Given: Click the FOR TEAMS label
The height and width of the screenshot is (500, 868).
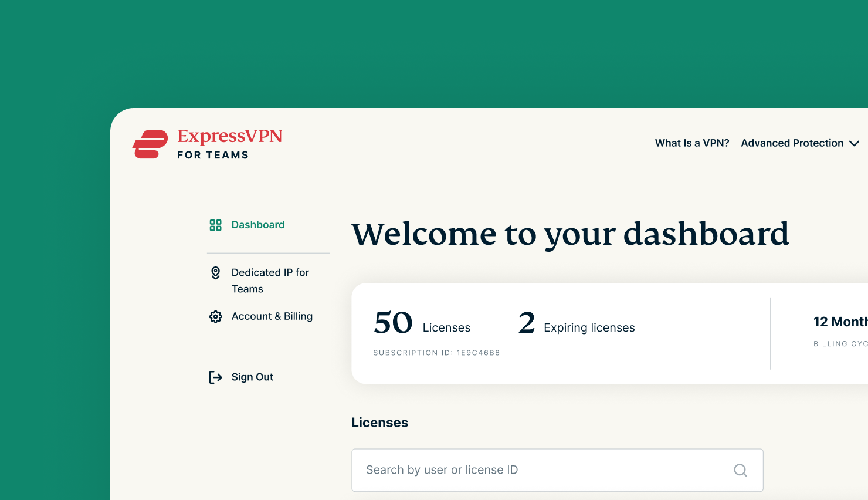Looking at the screenshot, I should 213,155.
